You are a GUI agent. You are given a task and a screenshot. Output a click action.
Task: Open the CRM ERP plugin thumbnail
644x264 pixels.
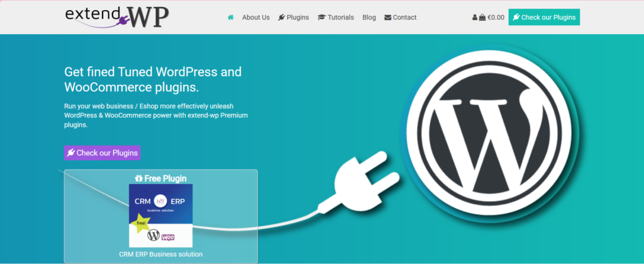click(x=160, y=215)
